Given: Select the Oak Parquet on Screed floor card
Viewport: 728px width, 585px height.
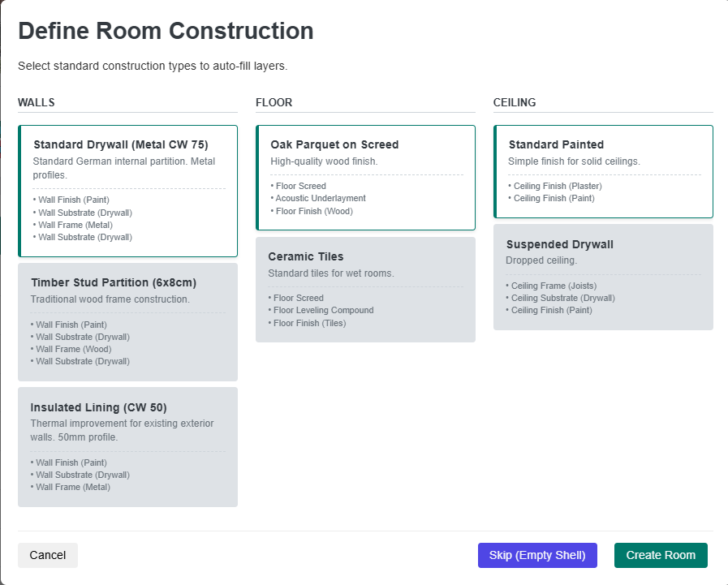Looking at the screenshot, I should click(365, 178).
